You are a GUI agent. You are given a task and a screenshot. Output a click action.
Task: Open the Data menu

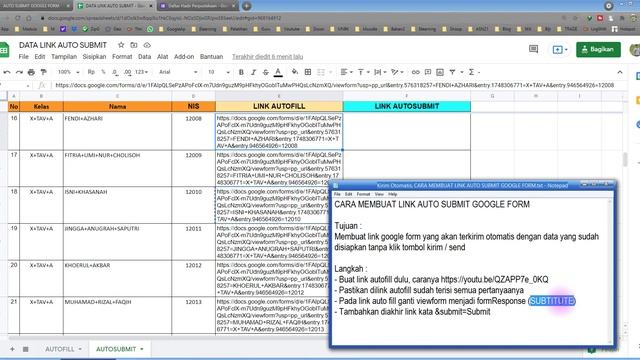click(x=144, y=57)
